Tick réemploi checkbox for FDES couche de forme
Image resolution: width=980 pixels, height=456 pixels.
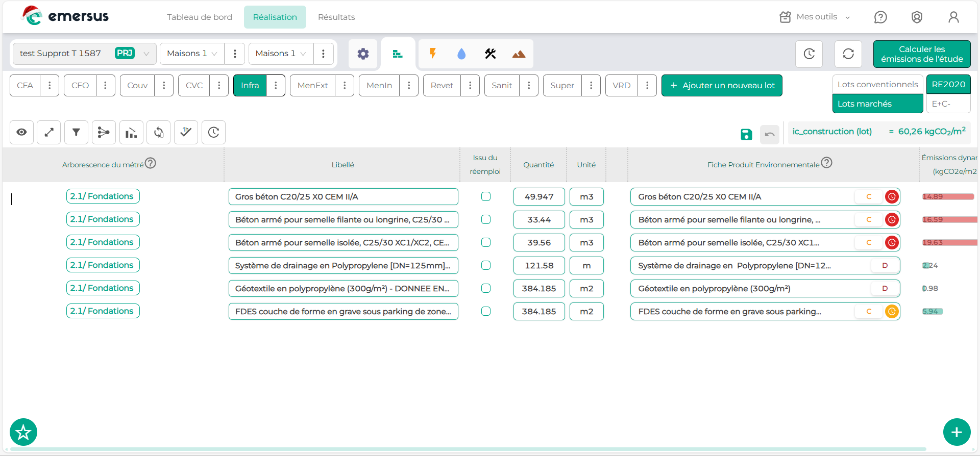[486, 311]
